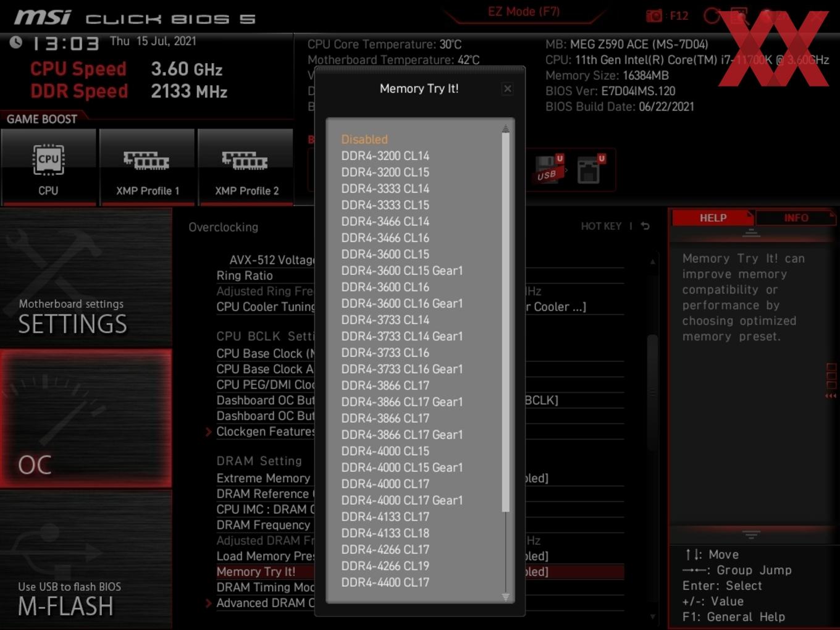Select DDR4-3200 CL15 preset
840x630 pixels.
tap(385, 172)
